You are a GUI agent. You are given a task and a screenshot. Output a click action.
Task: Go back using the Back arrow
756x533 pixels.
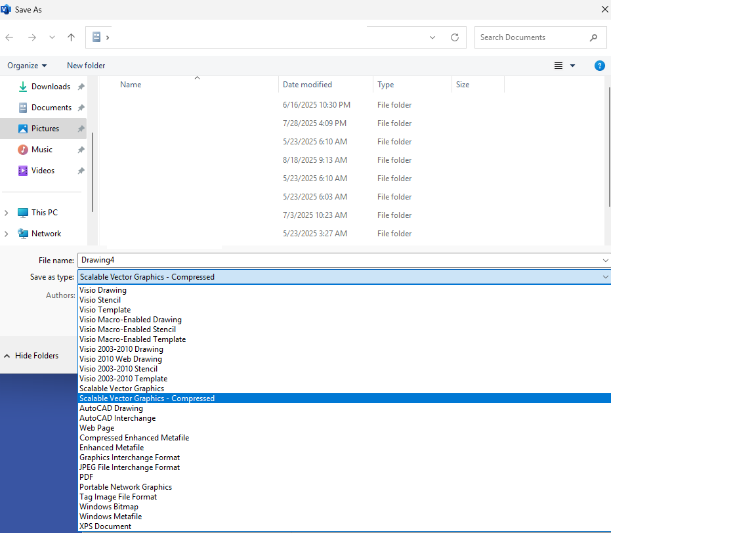[9, 37]
